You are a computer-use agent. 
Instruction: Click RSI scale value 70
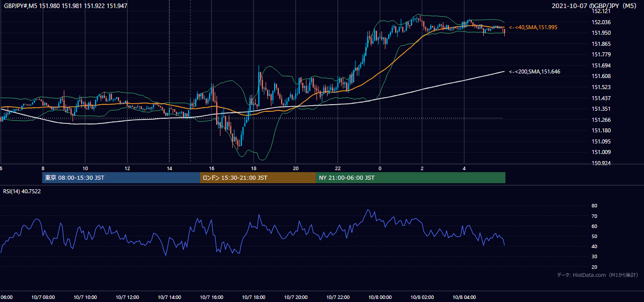click(x=594, y=216)
